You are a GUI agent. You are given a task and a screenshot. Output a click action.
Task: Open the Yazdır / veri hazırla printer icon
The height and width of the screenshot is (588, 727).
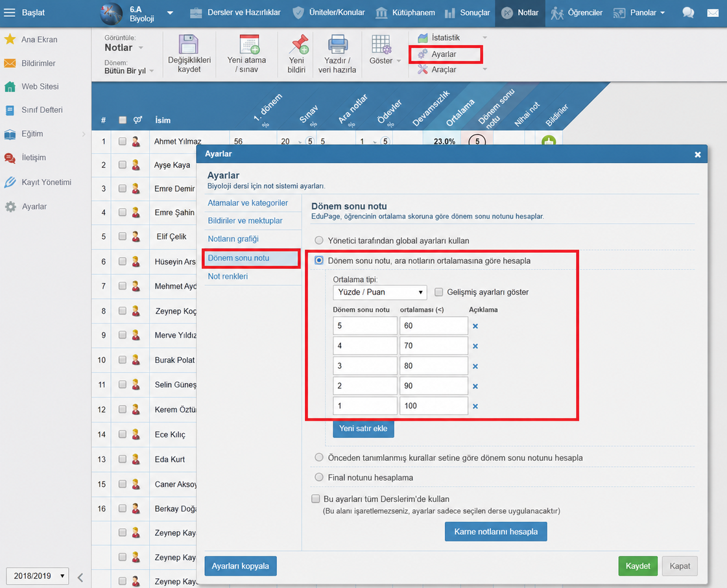tap(337, 45)
